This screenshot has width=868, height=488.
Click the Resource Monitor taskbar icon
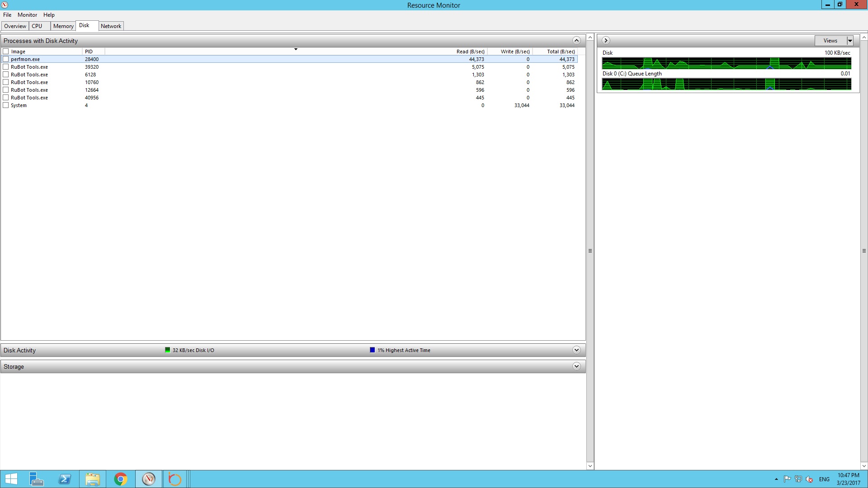pos(149,479)
